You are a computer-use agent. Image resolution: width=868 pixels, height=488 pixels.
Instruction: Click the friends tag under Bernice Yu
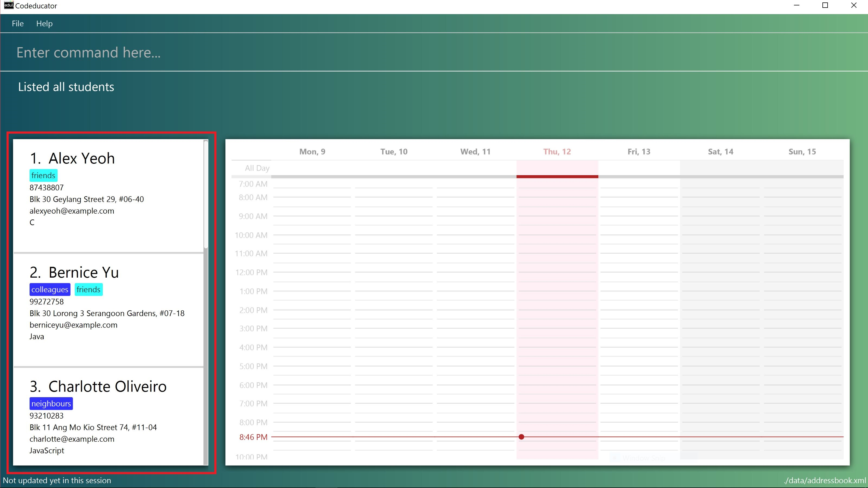88,290
